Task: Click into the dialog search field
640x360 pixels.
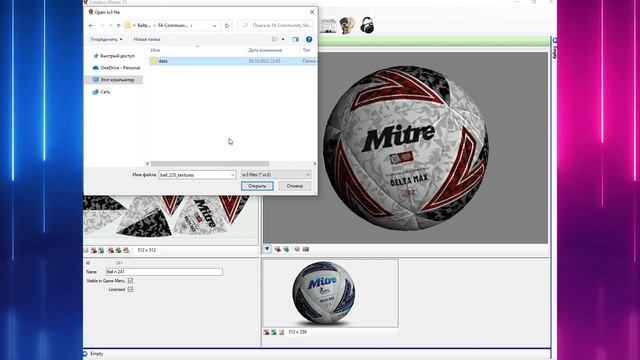Action: click(x=276, y=25)
